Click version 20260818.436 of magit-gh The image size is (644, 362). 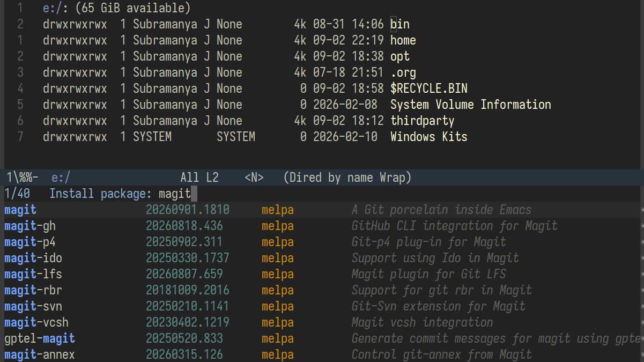184,226
